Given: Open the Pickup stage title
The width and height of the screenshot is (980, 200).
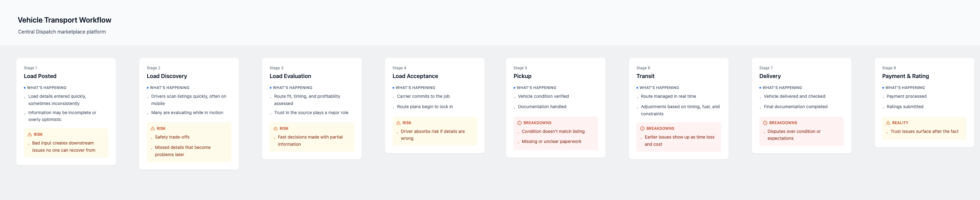Looking at the screenshot, I should (522, 76).
